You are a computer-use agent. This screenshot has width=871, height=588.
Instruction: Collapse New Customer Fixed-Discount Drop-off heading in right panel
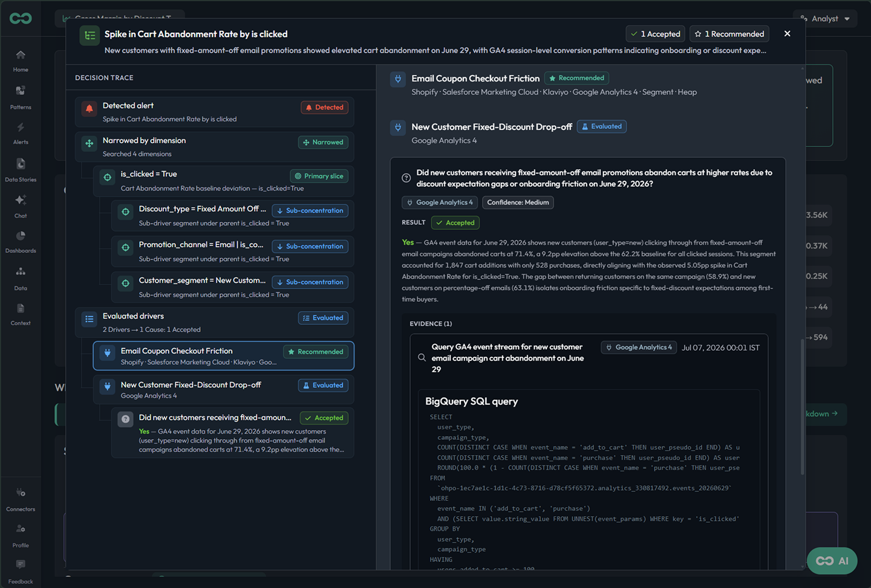pos(492,127)
